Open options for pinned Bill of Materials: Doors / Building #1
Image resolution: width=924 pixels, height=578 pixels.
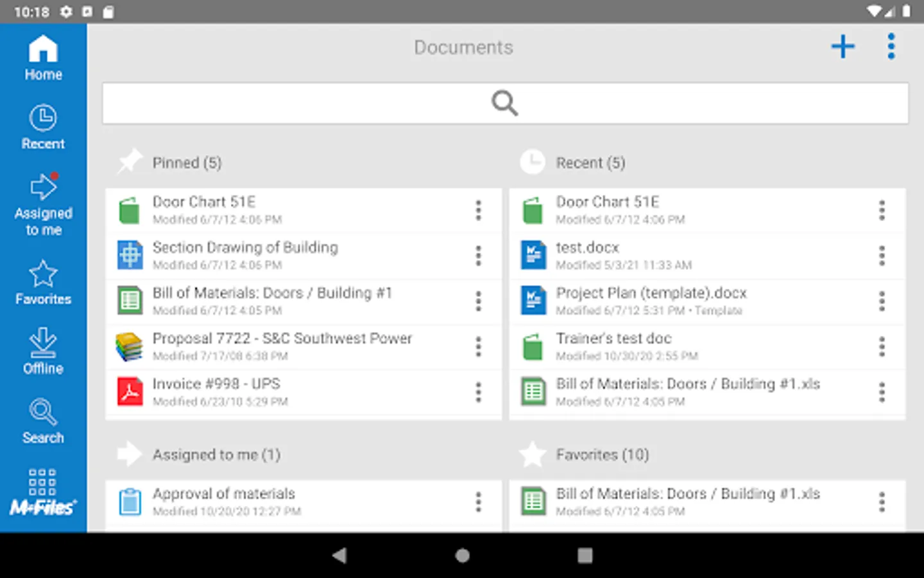coord(478,301)
